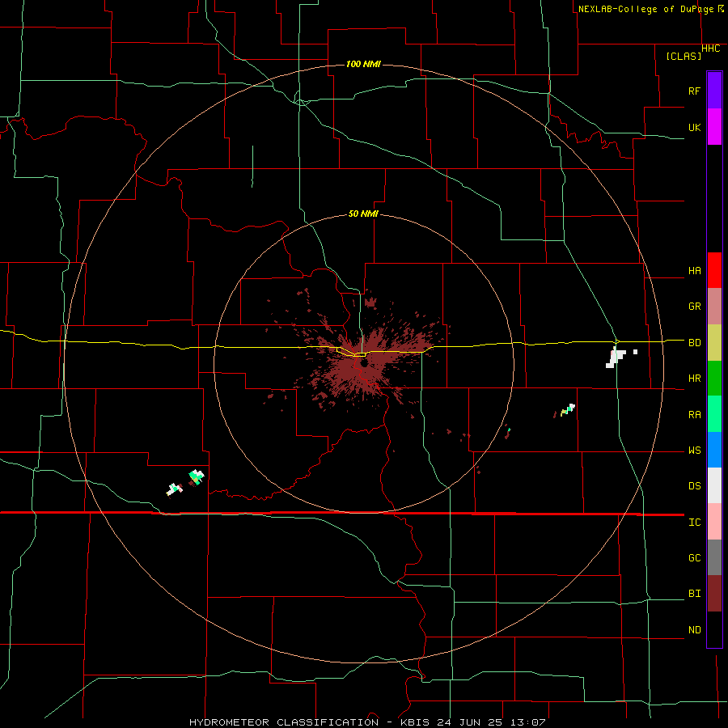Click the '[CLAS]' units label

click(x=684, y=56)
